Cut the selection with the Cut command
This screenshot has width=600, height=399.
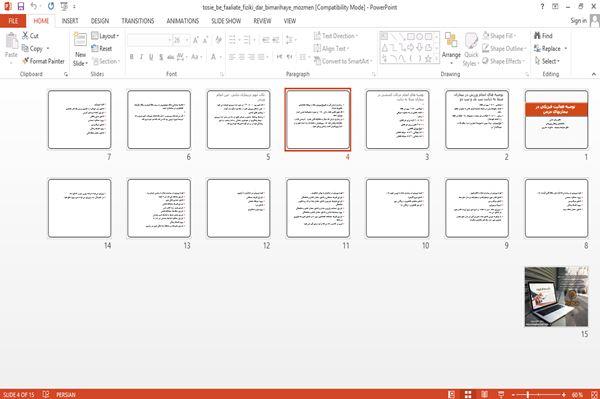click(30, 36)
